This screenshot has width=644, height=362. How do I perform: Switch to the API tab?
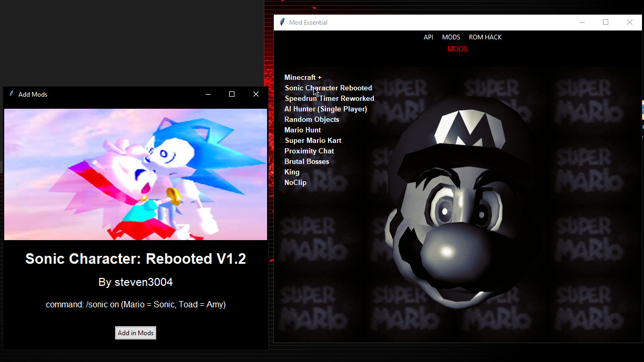[x=428, y=37]
